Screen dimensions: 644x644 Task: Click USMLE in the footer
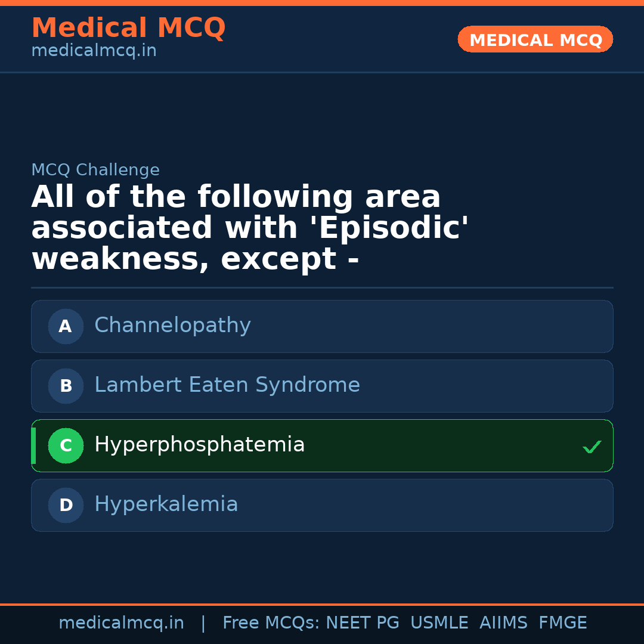pyautogui.click(x=439, y=623)
